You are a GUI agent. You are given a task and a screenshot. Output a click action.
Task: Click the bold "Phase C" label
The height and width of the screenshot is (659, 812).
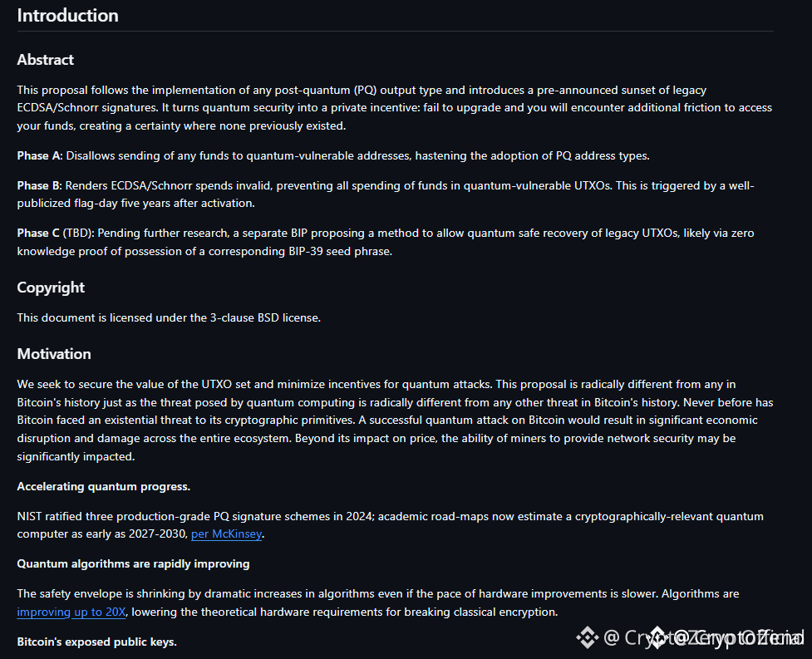[38, 234]
